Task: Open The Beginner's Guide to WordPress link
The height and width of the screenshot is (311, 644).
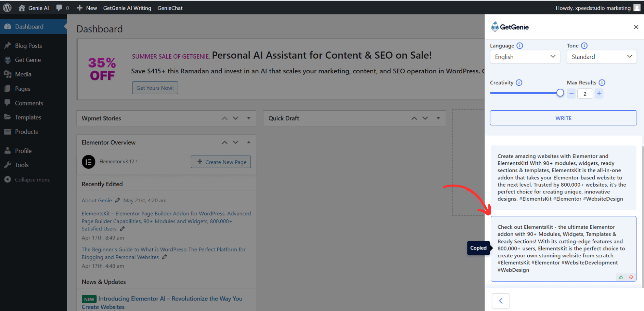Action: 163,253
